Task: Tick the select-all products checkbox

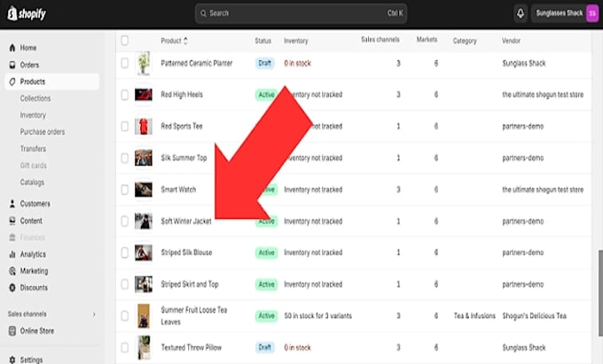Action: pos(125,41)
